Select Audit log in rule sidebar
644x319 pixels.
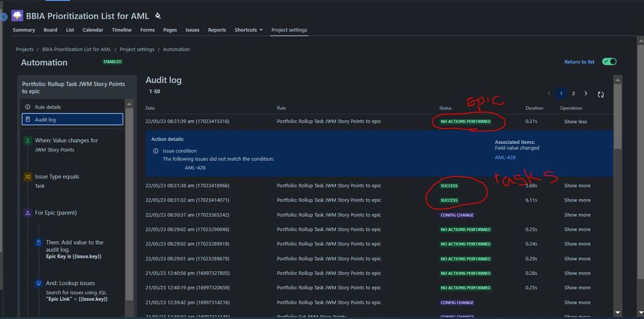point(72,119)
